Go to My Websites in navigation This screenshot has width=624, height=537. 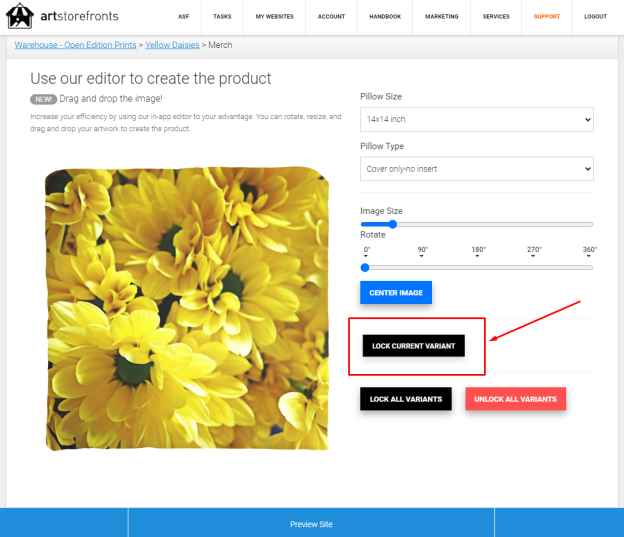[x=275, y=17]
